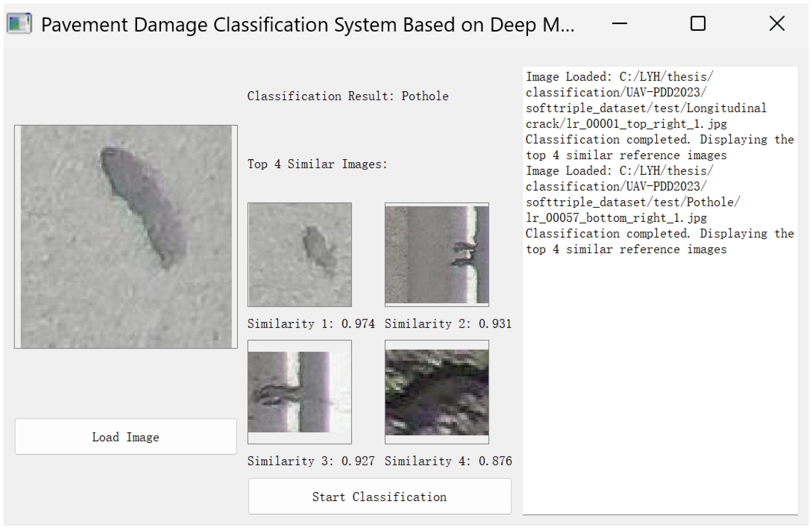This screenshot has width=812, height=530.
Task: Select the similar image with 0.931 similarity
Action: coord(437,255)
